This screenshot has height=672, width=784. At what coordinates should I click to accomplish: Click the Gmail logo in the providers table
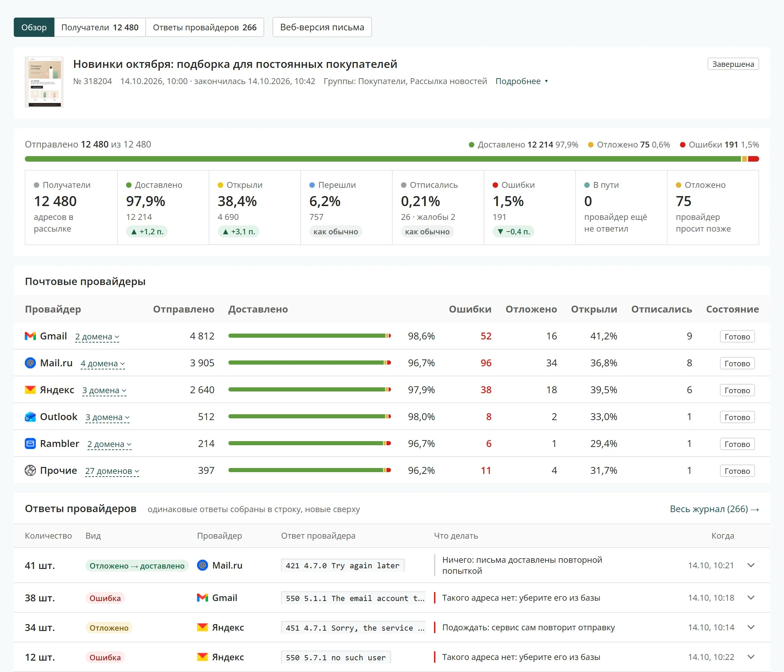(30, 336)
